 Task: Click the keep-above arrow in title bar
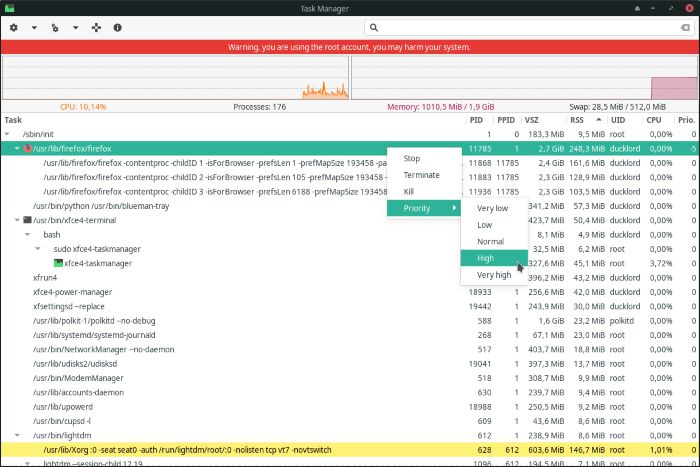[637, 8]
